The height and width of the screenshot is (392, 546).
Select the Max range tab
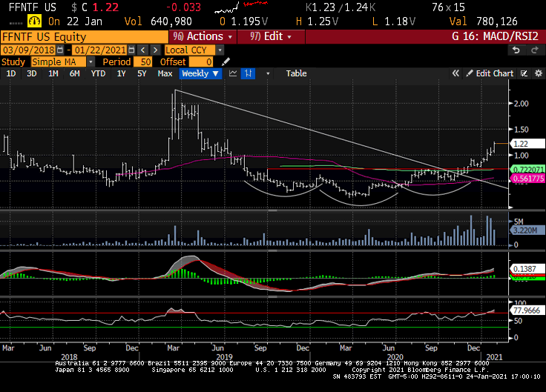(x=165, y=73)
